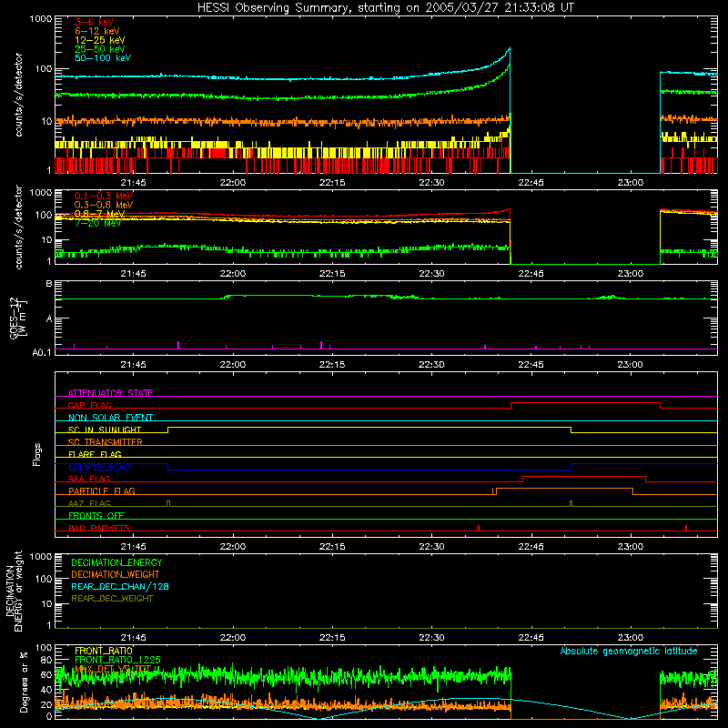Click the GOES-12 W m-2 axis label

click(x=18, y=318)
